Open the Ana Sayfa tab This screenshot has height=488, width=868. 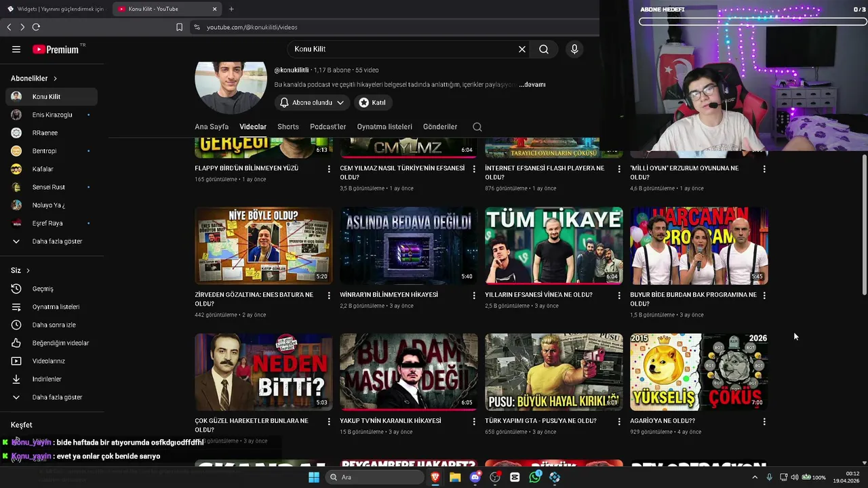click(212, 127)
